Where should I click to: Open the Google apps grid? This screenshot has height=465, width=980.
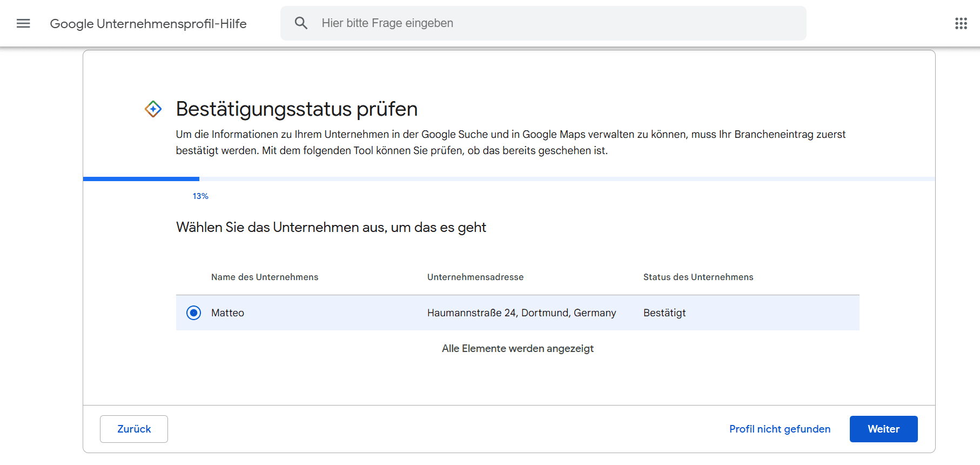point(961,23)
